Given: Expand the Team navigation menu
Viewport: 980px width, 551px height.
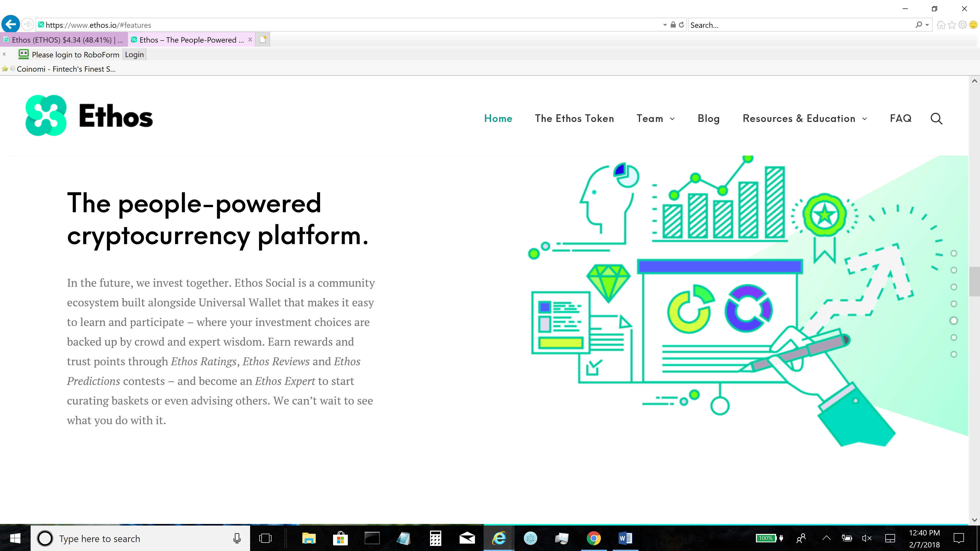Looking at the screenshot, I should (x=655, y=118).
